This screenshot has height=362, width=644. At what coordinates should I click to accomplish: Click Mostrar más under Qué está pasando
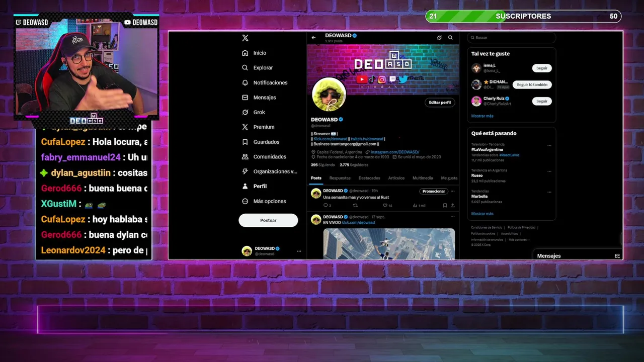482,214
